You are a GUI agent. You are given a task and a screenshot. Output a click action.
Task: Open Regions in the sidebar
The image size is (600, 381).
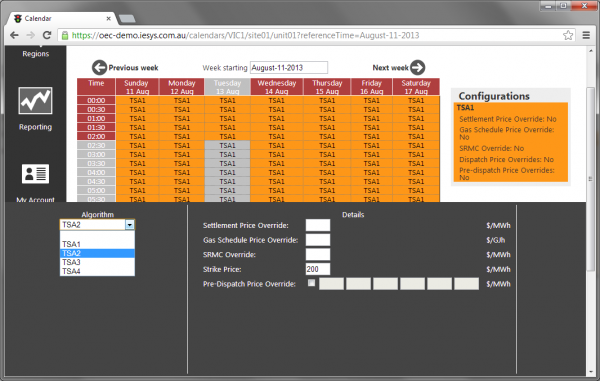click(36, 54)
